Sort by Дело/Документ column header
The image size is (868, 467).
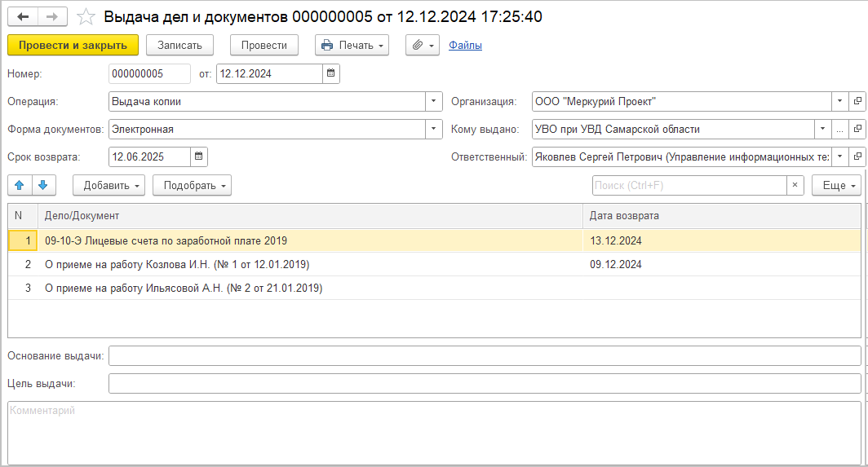pos(310,216)
